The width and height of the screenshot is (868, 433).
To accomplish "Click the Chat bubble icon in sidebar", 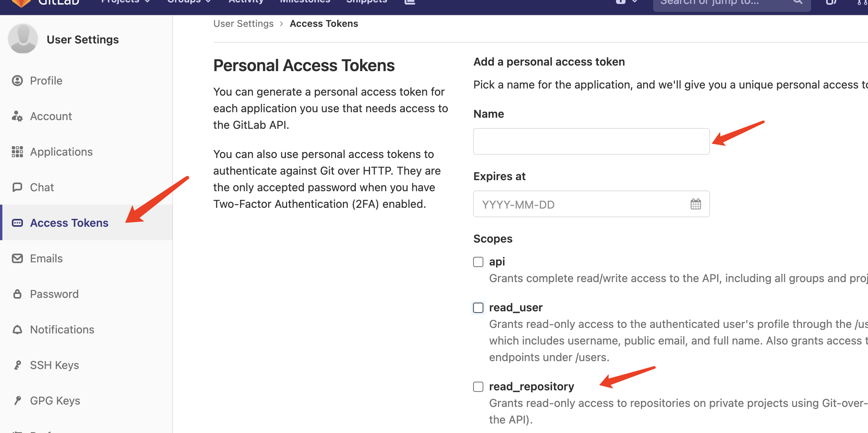I will point(17,187).
